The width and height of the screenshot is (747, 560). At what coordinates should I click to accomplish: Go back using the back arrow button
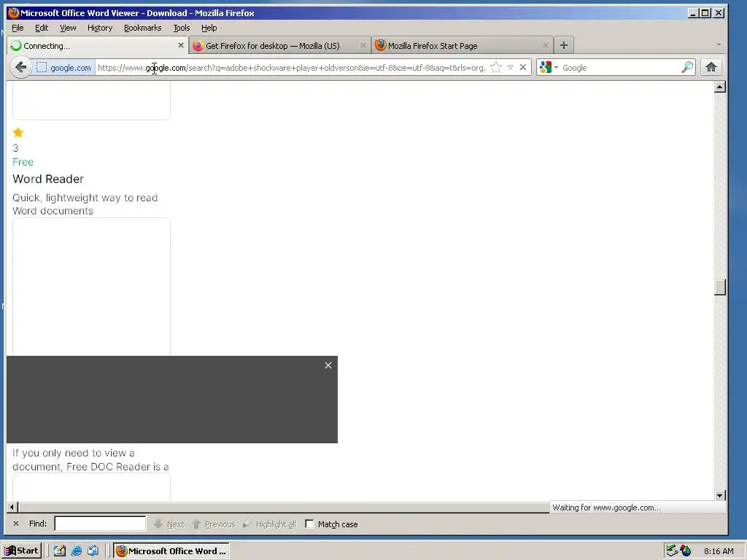[20, 67]
